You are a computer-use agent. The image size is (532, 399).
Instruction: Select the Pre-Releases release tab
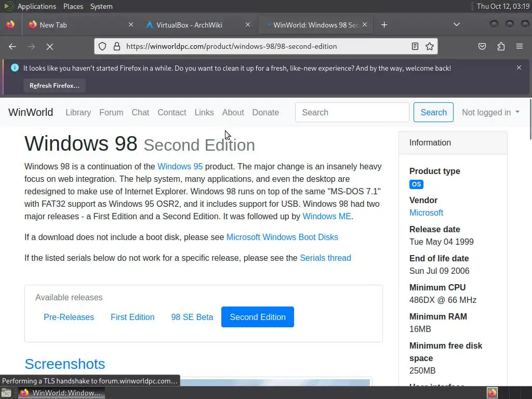[x=69, y=317]
